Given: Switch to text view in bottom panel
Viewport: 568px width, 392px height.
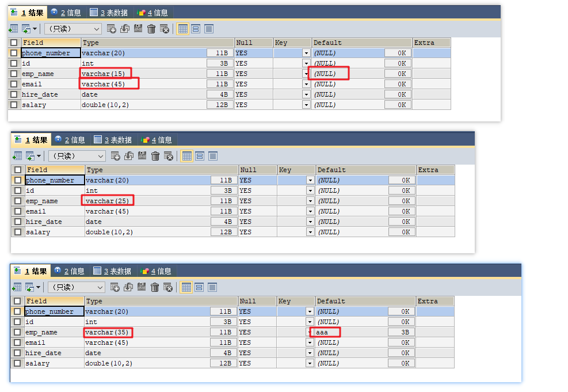Looking at the screenshot, I should pyautogui.click(x=212, y=287).
